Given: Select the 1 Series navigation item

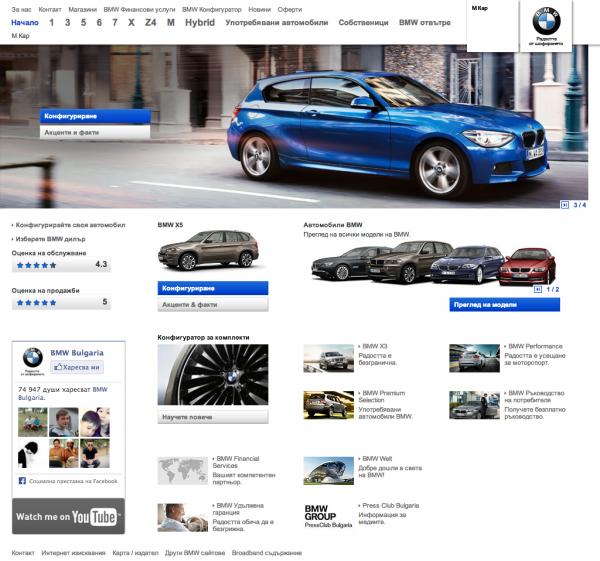Looking at the screenshot, I should pyautogui.click(x=52, y=23).
